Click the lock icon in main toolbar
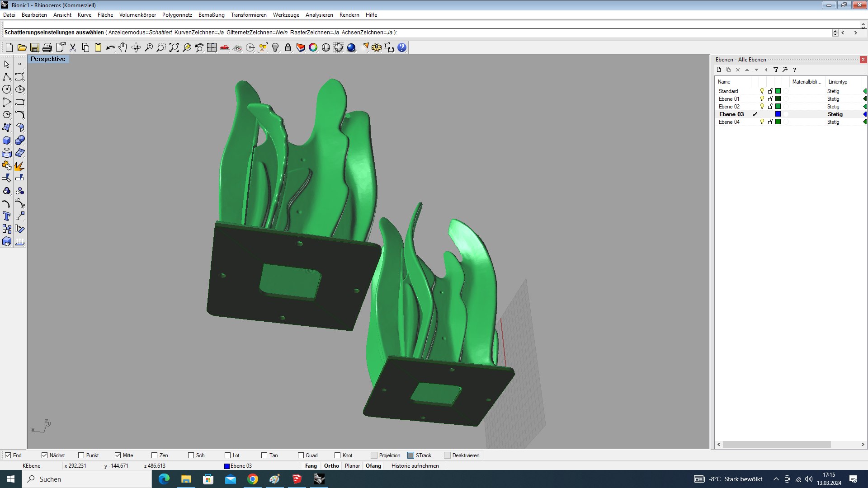This screenshot has width=868, height=488. pyautogui.click(x=288, y=47)
